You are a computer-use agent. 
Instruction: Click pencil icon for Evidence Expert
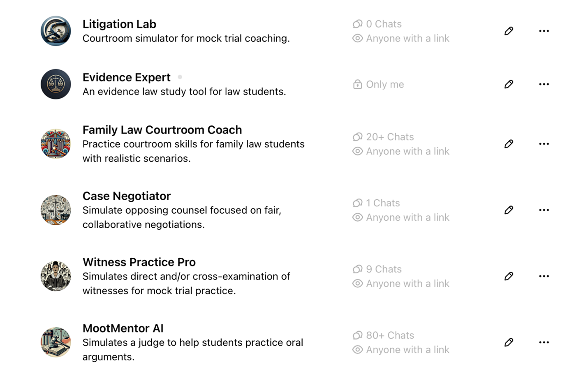[x=509, y=84]
